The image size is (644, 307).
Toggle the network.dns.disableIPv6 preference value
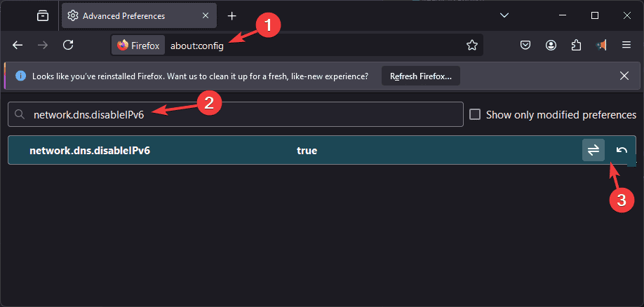593,150
